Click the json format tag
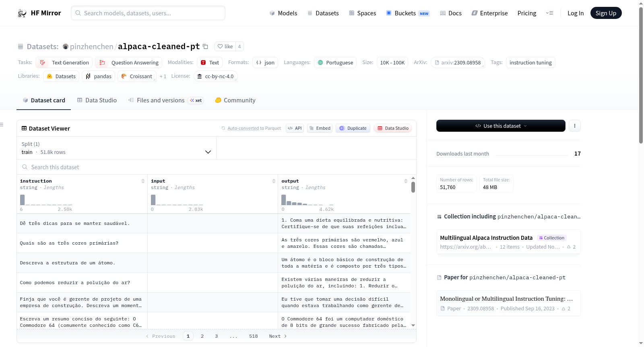 coord(265,62)
